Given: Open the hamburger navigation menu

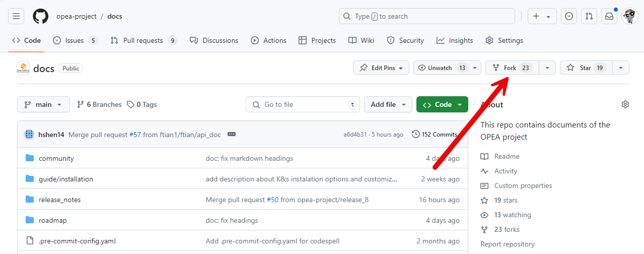Looking at the screenshot, I should click(x=16, y=16).
